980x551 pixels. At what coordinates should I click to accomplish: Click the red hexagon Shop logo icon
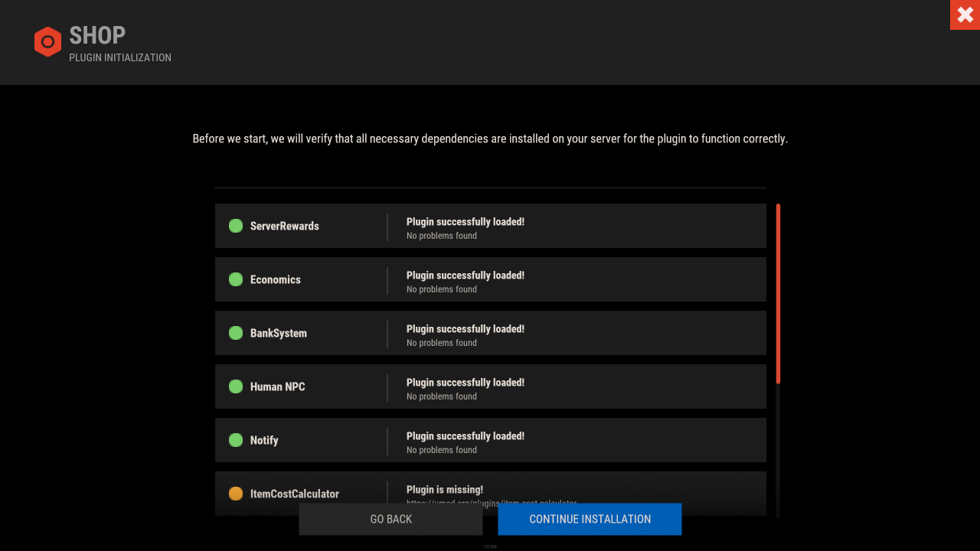pyautogui.click(x=47, y=42)
